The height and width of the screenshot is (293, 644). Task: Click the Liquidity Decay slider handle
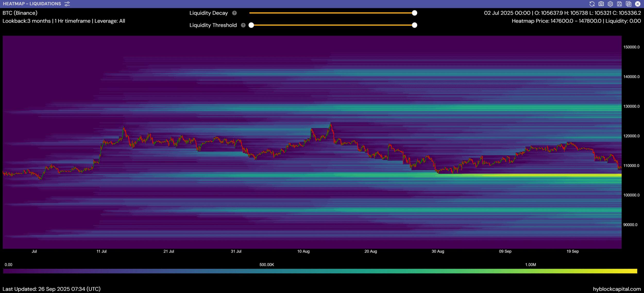pyautogui.click(x=414, y=13)
